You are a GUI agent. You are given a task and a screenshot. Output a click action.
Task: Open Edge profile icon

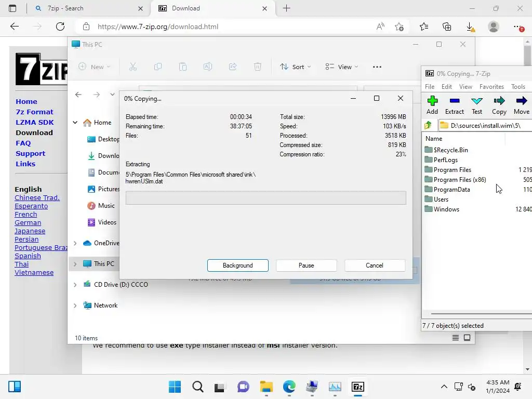point(494,26)
